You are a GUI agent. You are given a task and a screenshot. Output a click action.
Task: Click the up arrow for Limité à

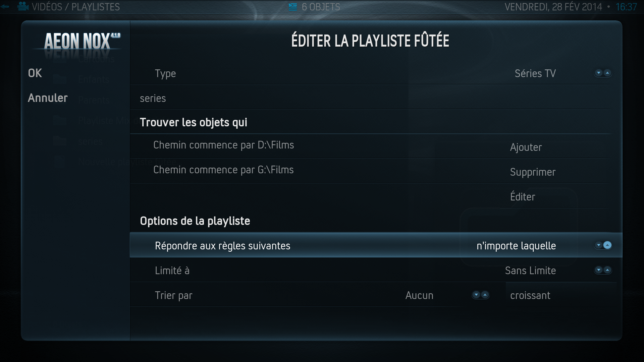click(x=607, y=270)
